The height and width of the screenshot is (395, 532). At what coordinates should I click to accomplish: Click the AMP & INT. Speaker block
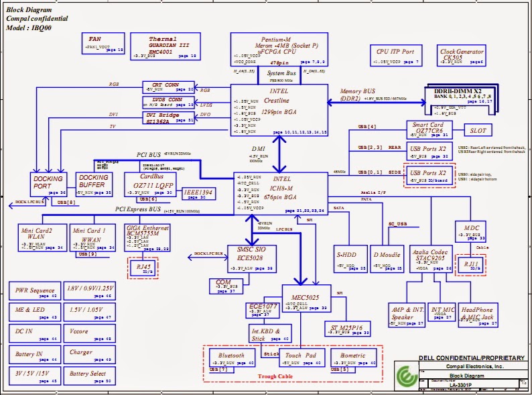coord(407,315)
